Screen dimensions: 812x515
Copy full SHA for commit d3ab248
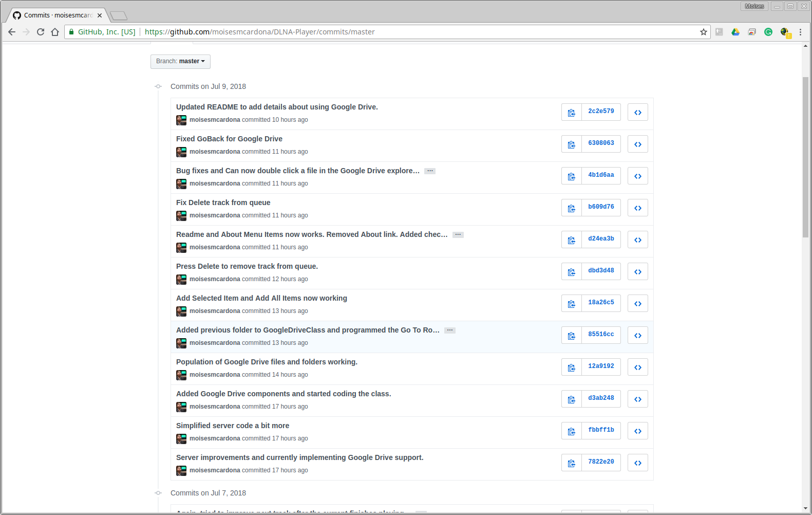(x=572, y=399)
